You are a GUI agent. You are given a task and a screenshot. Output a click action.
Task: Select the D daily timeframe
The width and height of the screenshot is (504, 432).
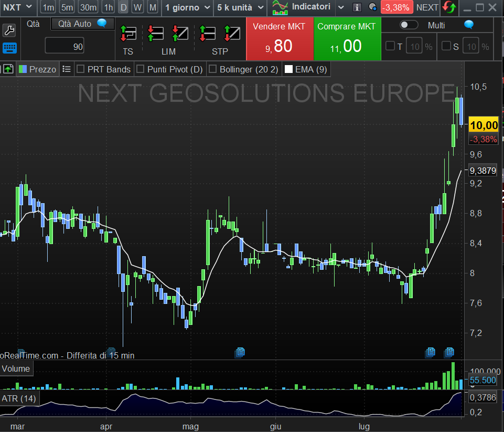(123, 7)
